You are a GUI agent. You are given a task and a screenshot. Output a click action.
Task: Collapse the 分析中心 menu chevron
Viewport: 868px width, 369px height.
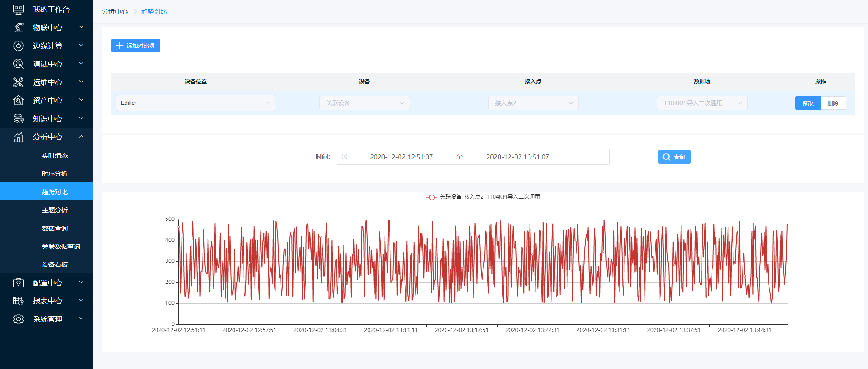pos(81,137)
